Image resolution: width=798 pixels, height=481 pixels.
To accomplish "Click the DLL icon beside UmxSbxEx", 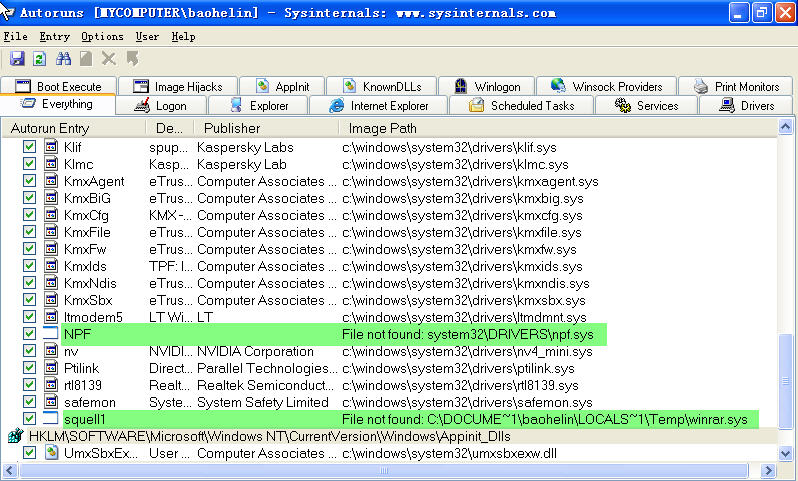I will coord(51,452).
